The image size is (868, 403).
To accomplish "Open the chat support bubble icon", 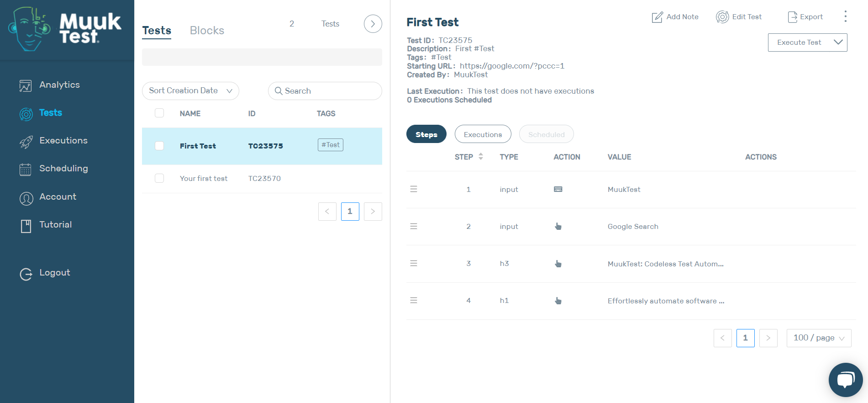I will point(845,380).
